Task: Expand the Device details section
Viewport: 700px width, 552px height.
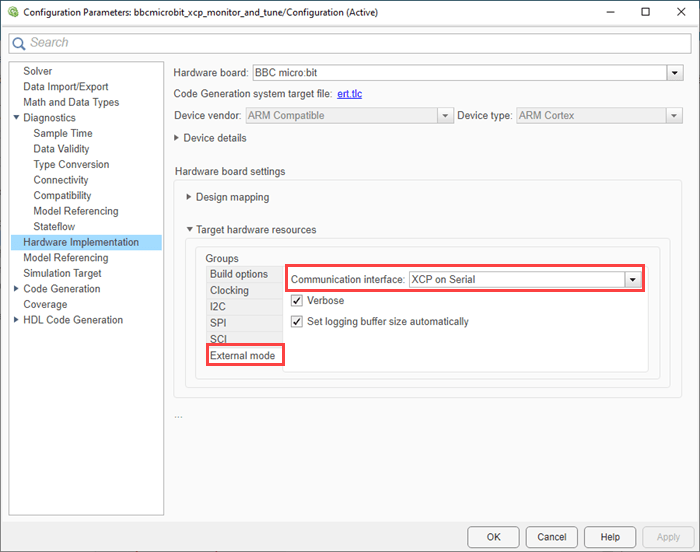Action: click(177, 138)
